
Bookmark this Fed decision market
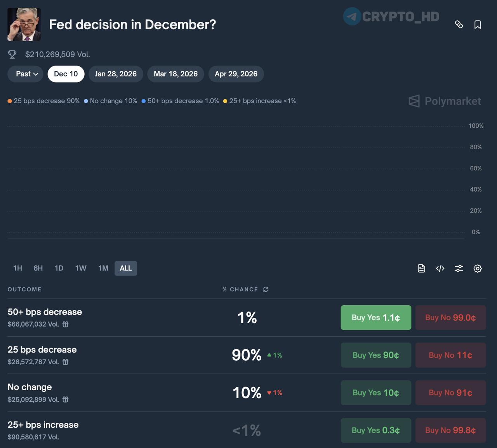coord(477,24)
